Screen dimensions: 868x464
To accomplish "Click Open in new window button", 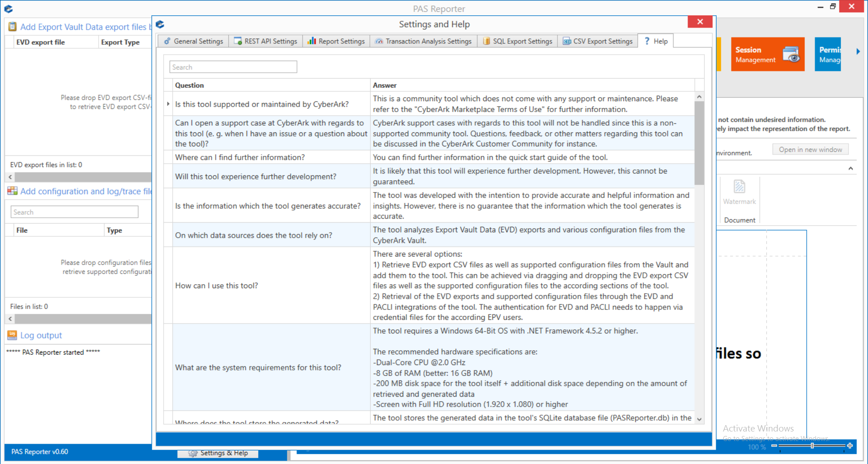I will click(x=810, y=150).
